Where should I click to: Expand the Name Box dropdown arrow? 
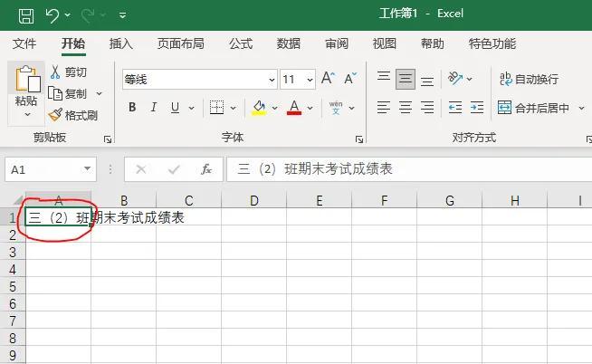coord(87,169)
